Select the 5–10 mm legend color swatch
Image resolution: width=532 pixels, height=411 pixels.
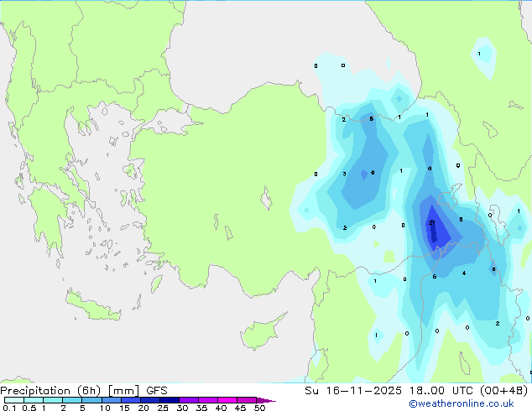91,400
